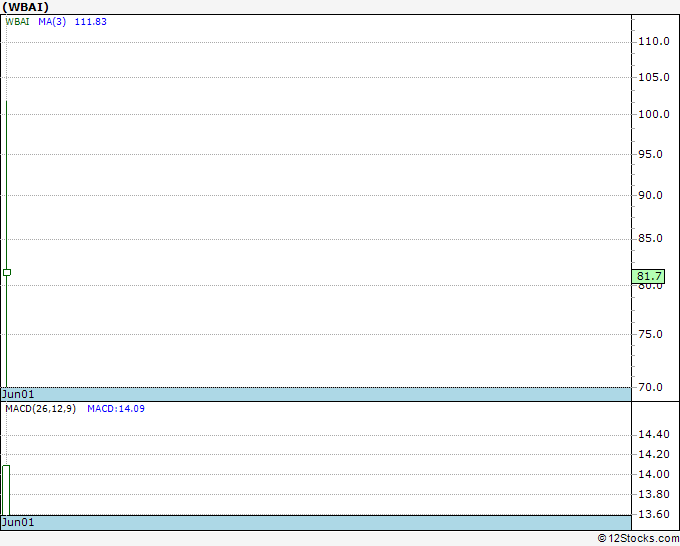Click the 105.0 price axis label

click(x=654, y=77)
